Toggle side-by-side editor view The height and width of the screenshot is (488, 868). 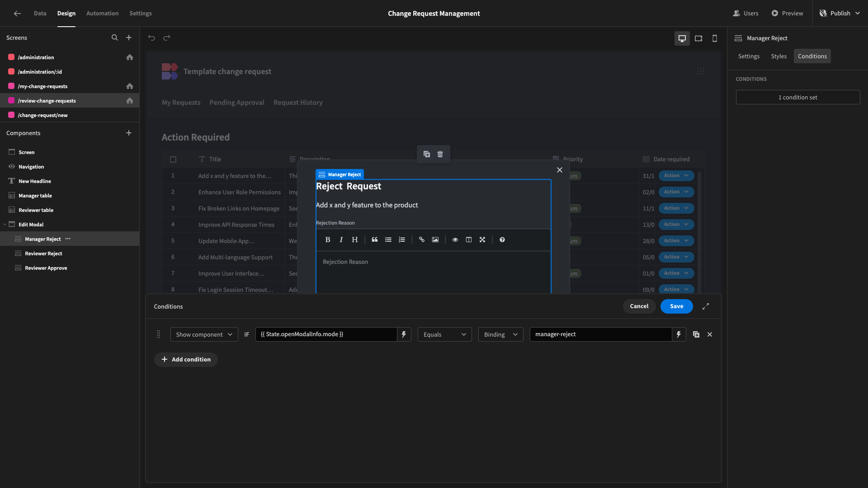[469, 240]
